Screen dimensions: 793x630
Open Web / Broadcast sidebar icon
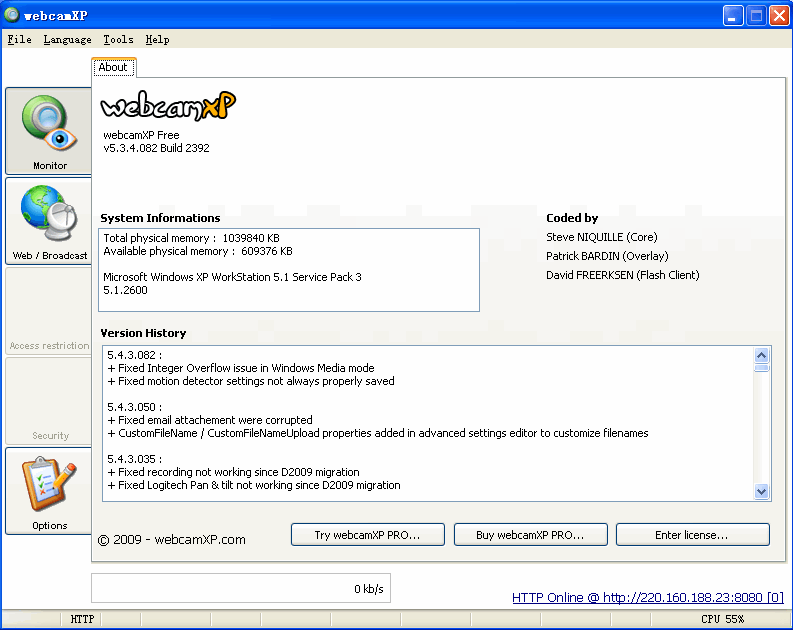point(49,220)
